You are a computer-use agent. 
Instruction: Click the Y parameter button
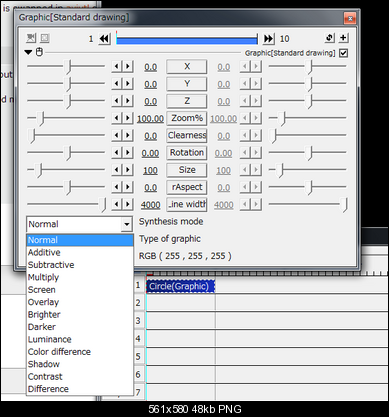pos(187,84)
